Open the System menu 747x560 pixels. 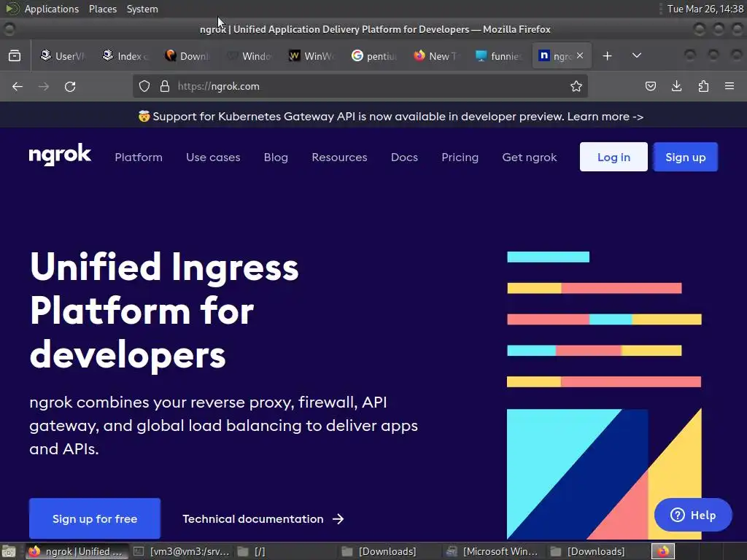[x=142, y=9]
